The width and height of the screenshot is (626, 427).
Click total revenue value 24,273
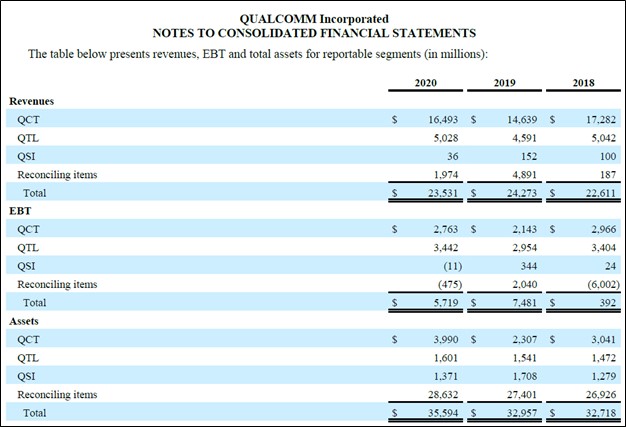(x=522, y=193)
